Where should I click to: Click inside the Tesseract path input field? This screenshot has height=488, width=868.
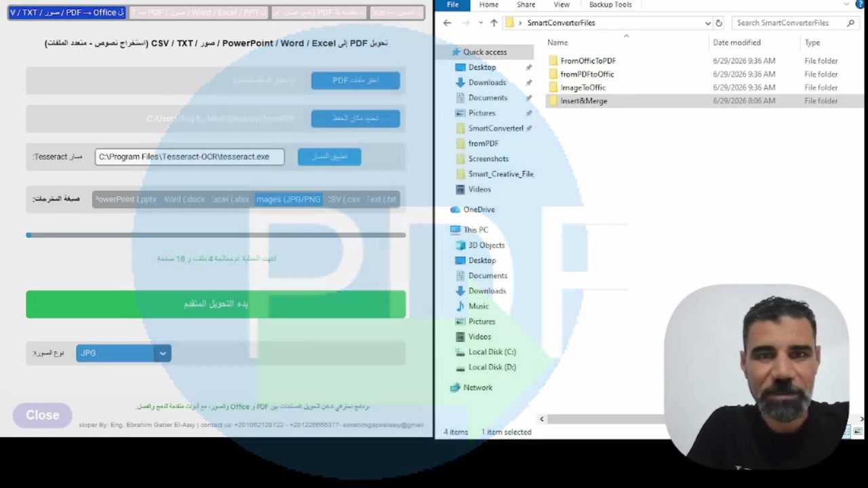click(x=190, y=157)
